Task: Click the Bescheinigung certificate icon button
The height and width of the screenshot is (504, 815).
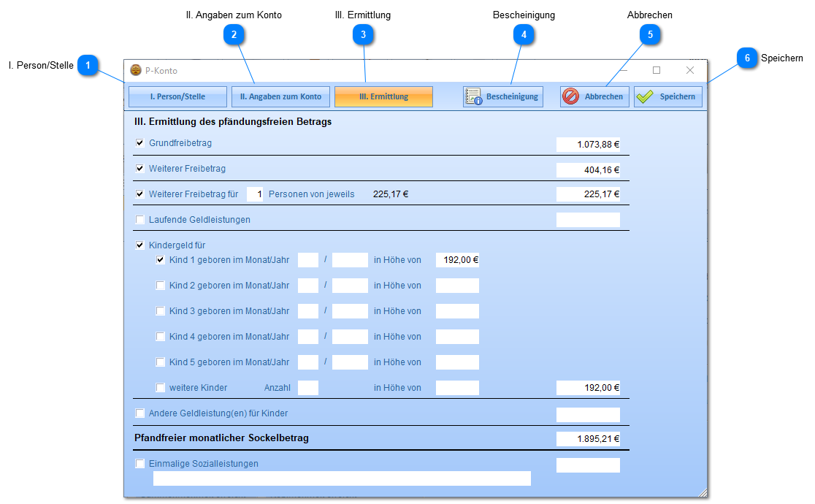Action: pyautogui.click(x=502, y=96)
